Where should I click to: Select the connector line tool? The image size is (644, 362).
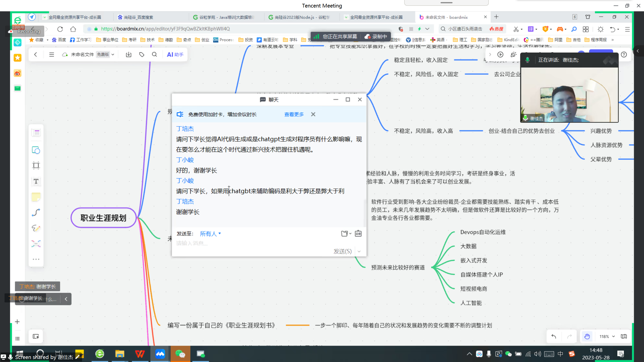click(x=36, y=213)
